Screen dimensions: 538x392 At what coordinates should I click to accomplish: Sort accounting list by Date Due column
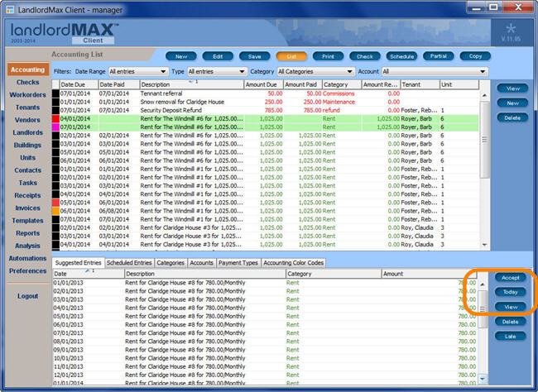(79, 84)
